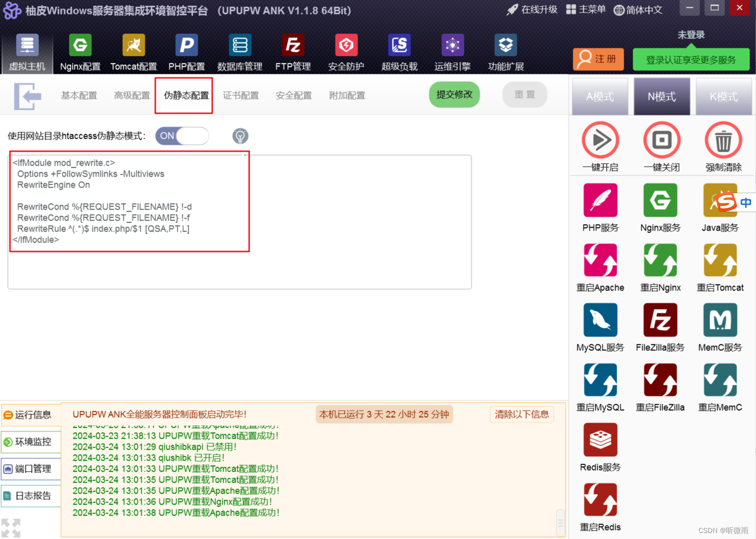Image resolution: width=756 pixels, height=539 pixels.
Task: Click the back arrow icon
Action: pos(27,96)
